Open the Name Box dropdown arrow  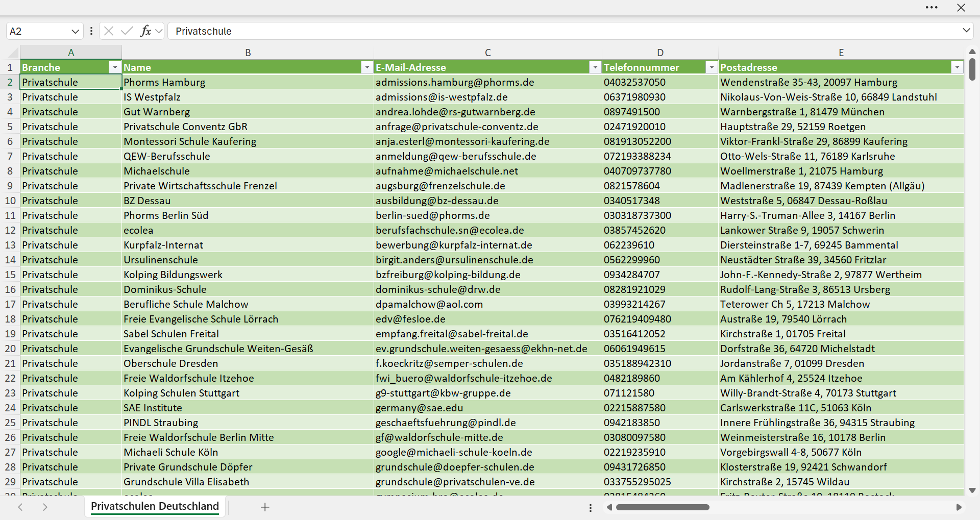pyautogui.click(x=75, y=31)
